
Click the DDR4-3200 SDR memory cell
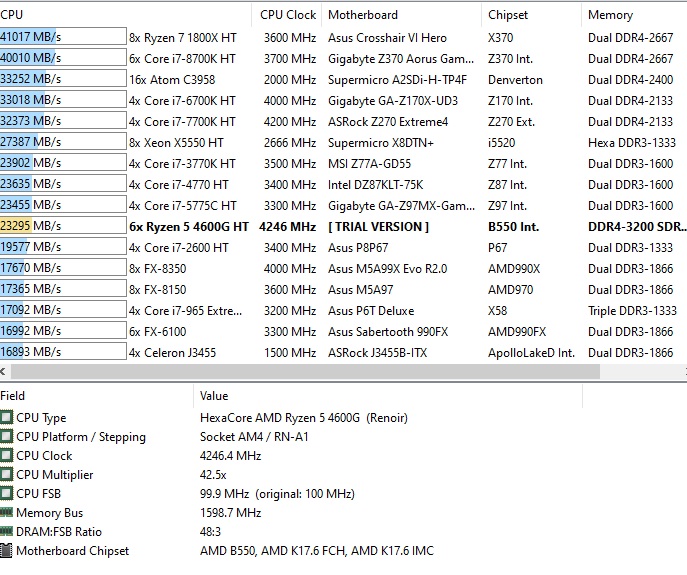(x=637, y=227)
